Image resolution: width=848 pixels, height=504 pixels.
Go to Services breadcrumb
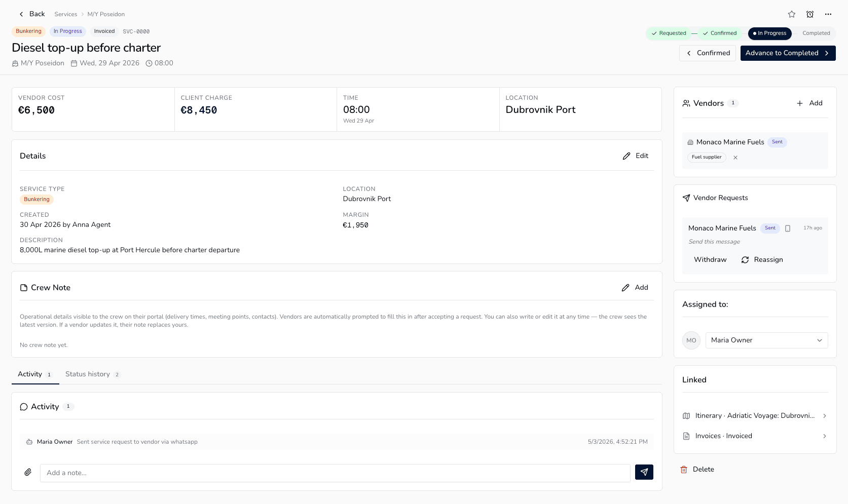point(66,14)
